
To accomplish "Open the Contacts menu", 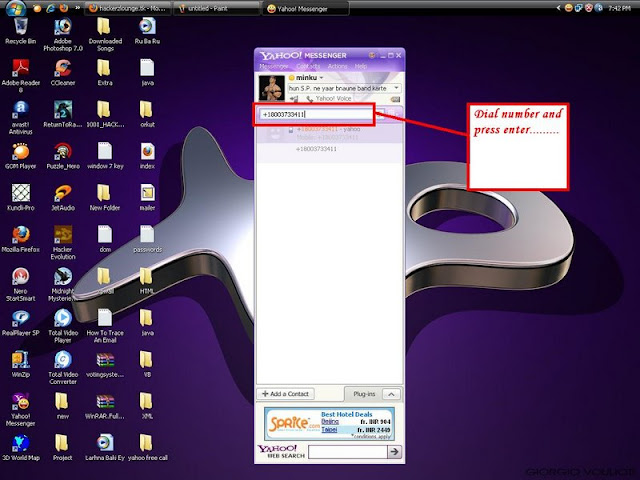I will click(308, 66).
